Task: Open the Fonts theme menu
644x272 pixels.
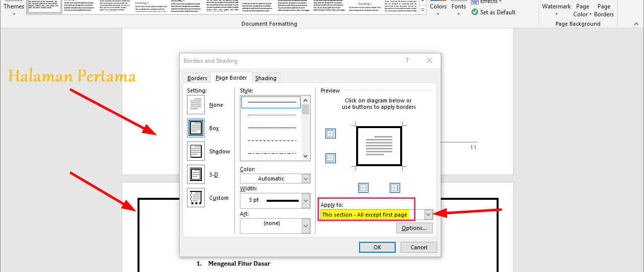Action: (459, 9)
